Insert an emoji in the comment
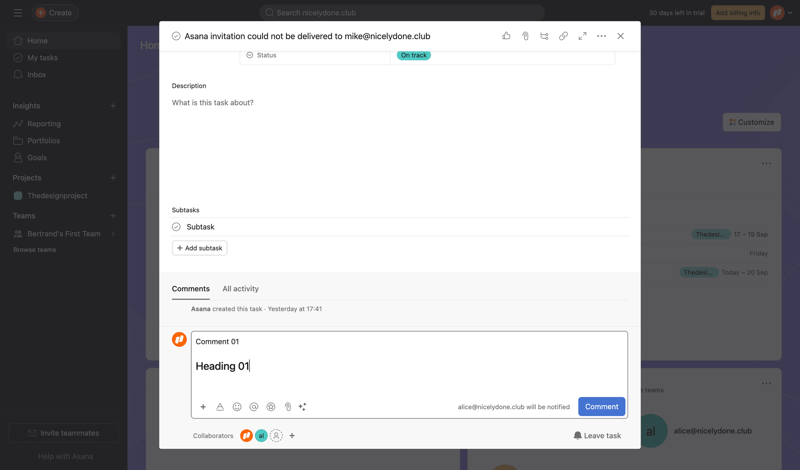This screenshot has width=800, height=470. [237, 407]
